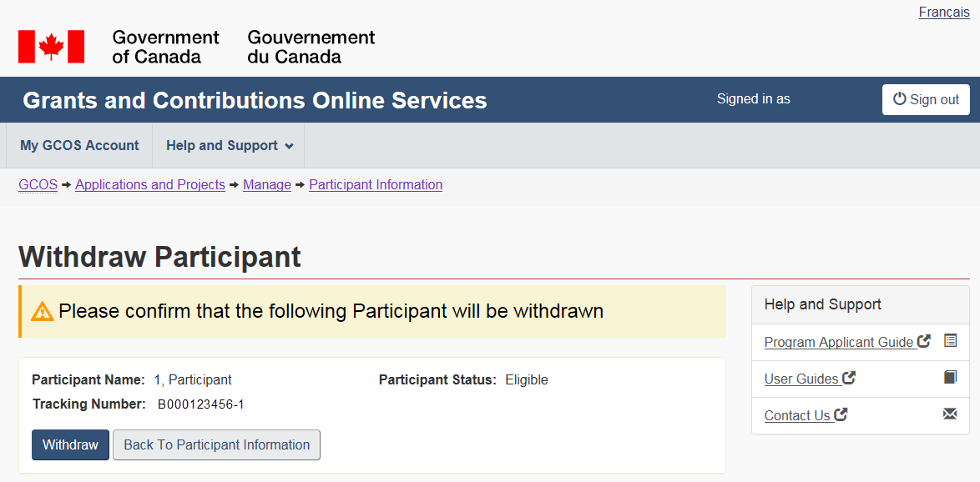This screenshot has height=482, width=980.
Task: Click the envelope icon beside Contact Us
Action: [950, 414]
